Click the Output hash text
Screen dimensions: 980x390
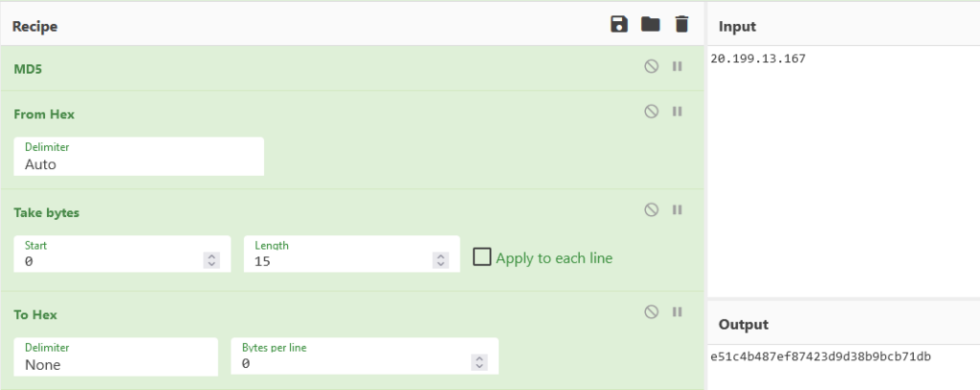pos(821,357)
